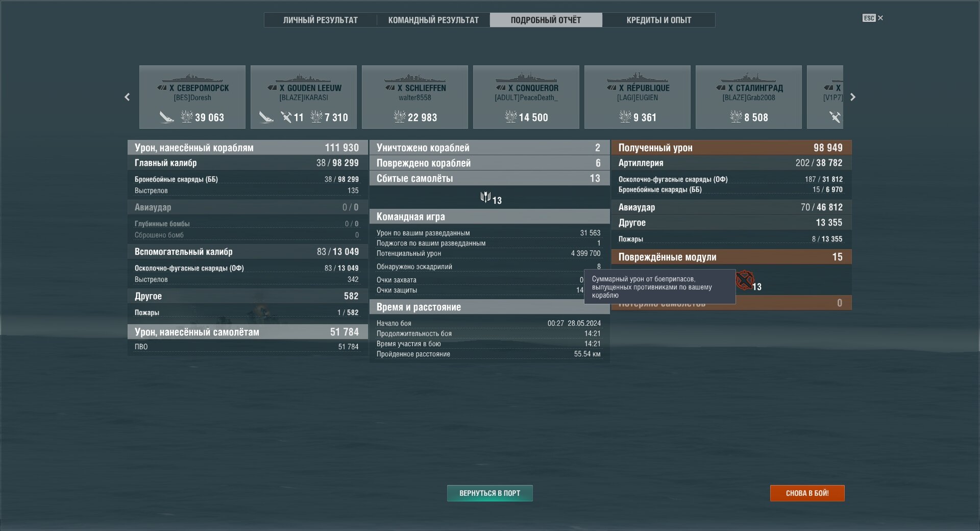Click the République ship silhouette icon
This screenshot has height=531, width=980.
pyautogui.click(x=637, y=79)
